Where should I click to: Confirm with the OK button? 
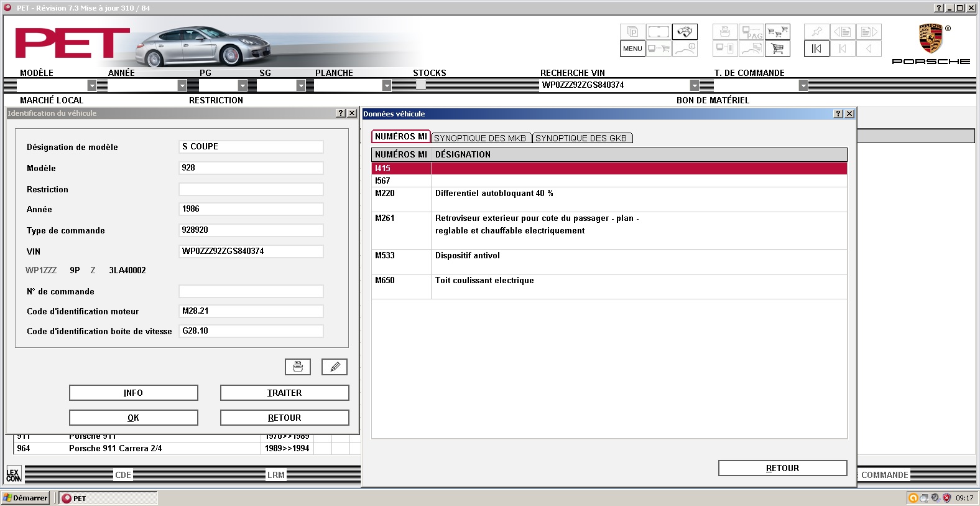[134, 418]
